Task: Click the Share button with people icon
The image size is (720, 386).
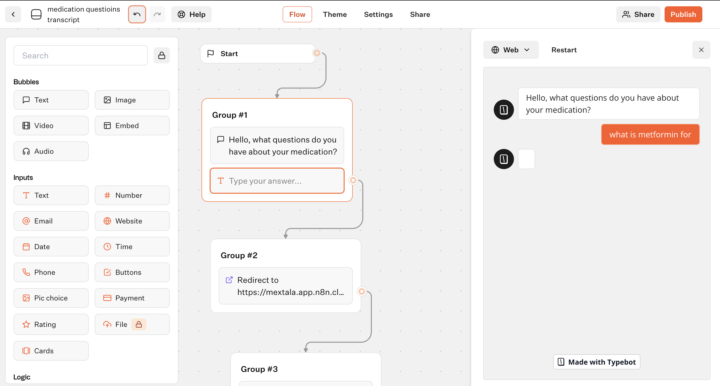Action: [638, 14]
